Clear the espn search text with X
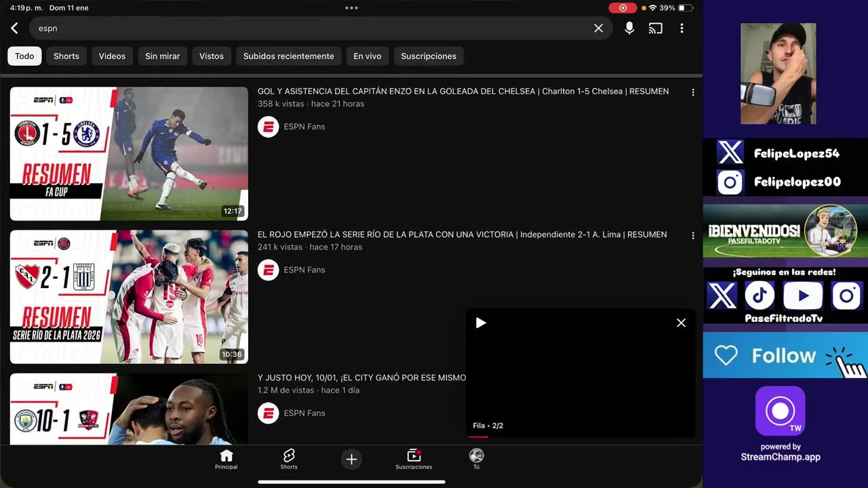 (598, 28)
